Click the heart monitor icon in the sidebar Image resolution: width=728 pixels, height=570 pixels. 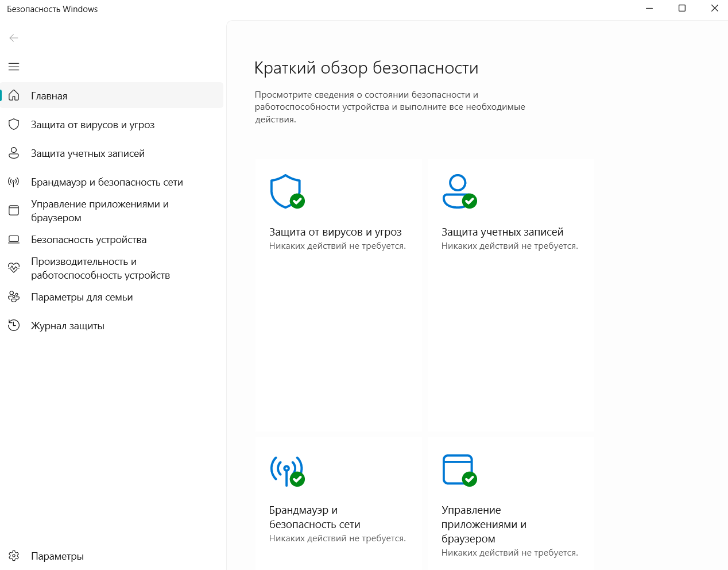tap(14, 268)
